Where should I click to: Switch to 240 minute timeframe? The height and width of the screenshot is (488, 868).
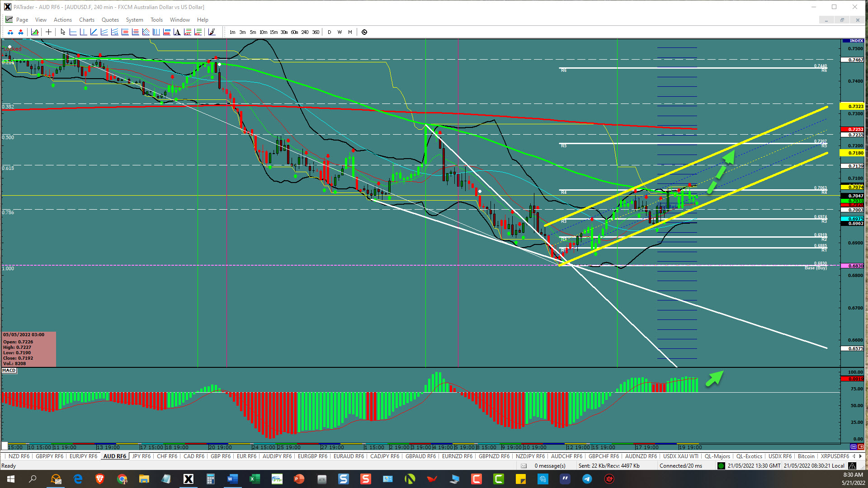coord(305,32)
